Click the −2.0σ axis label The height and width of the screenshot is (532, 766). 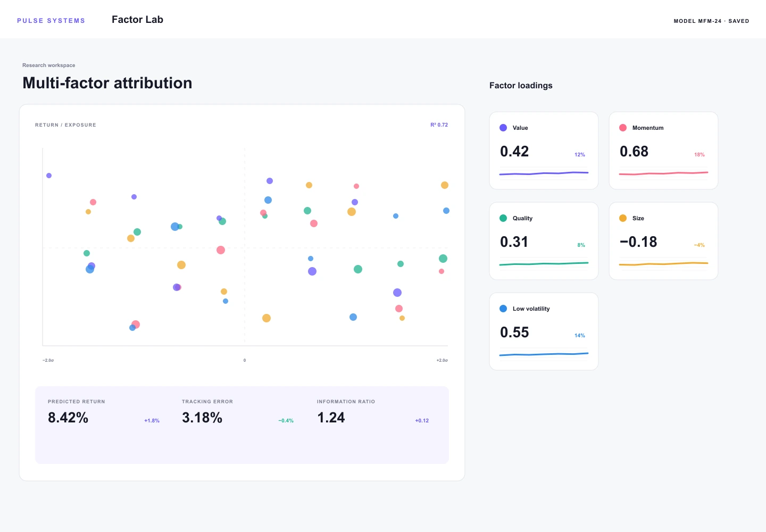point(48,360)
